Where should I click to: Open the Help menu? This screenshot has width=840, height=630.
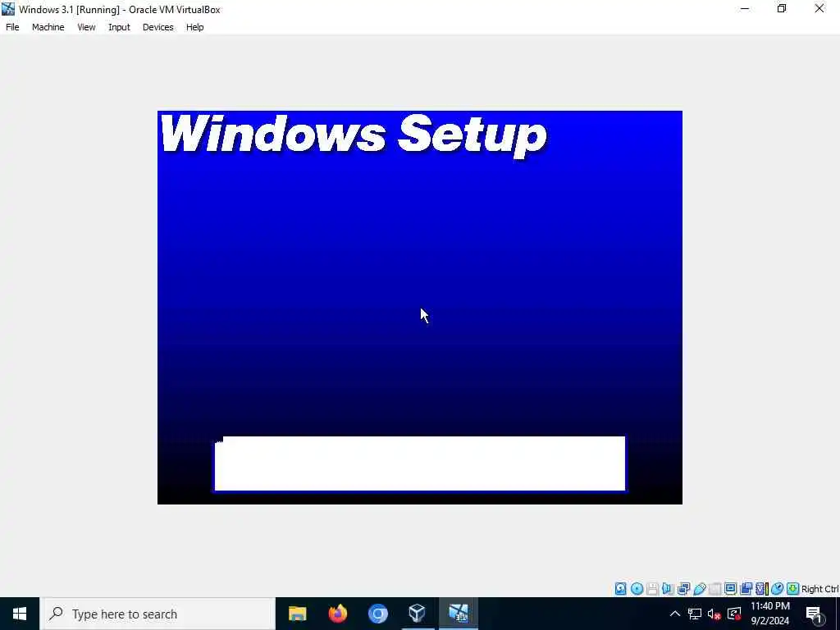[195, 27]
